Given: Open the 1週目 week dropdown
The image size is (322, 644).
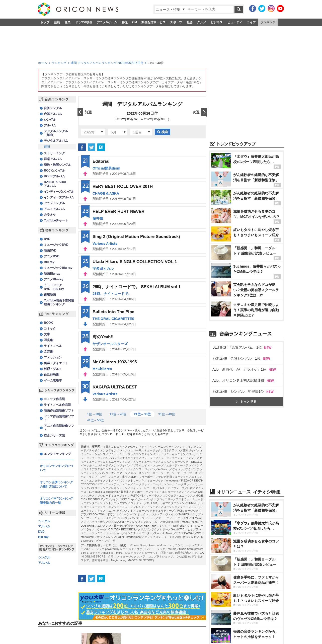Looking at the screenshot, I should click(141, 132).
